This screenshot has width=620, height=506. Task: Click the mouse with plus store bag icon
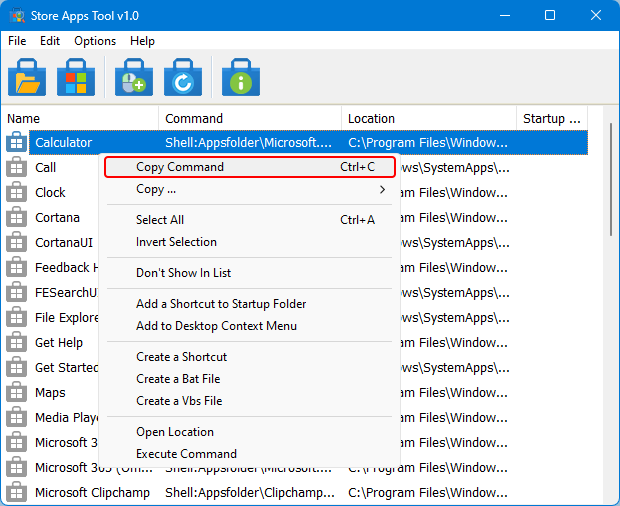134,77
